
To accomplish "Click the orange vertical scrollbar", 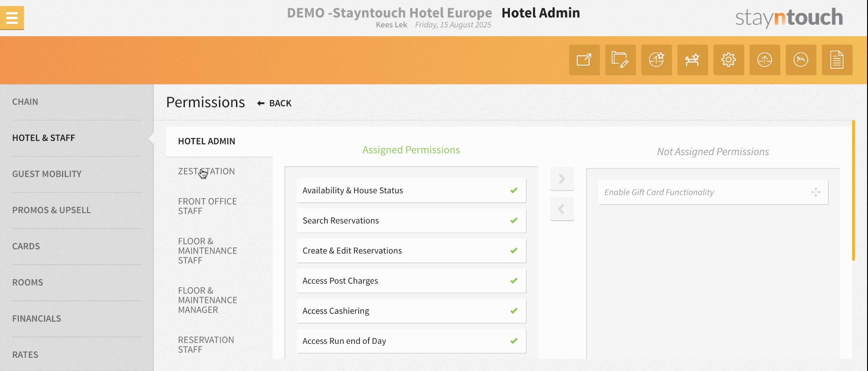I will tap(854, 190).
